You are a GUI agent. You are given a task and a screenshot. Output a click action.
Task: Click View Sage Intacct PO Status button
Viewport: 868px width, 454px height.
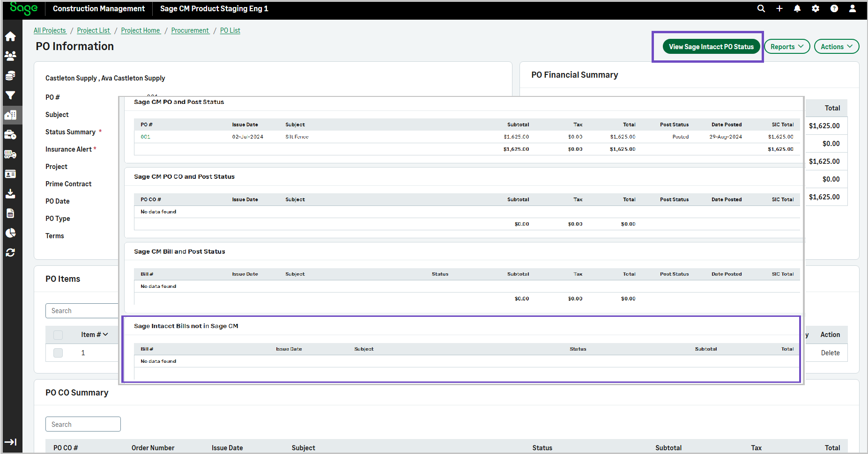(x=711, y=46)
